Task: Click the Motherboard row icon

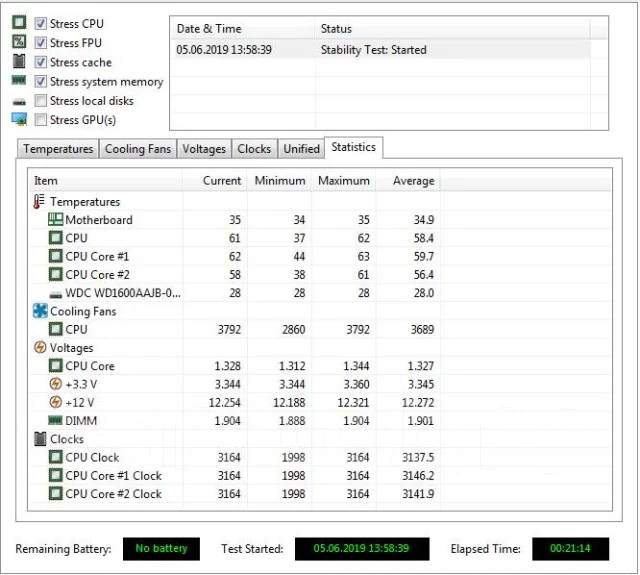Action: point(56,220)
